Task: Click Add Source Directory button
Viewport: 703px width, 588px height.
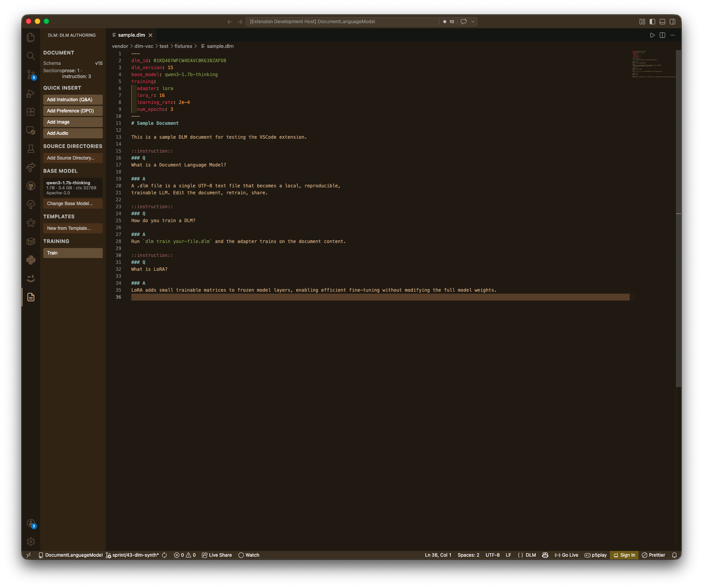Action: click(73, 158)
